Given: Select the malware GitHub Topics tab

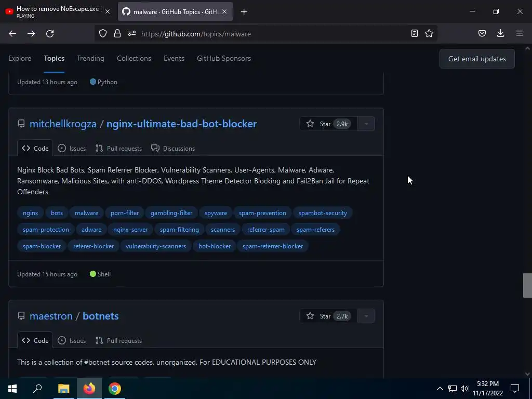Looking at the screenshot, I should [x=175, y=11].
